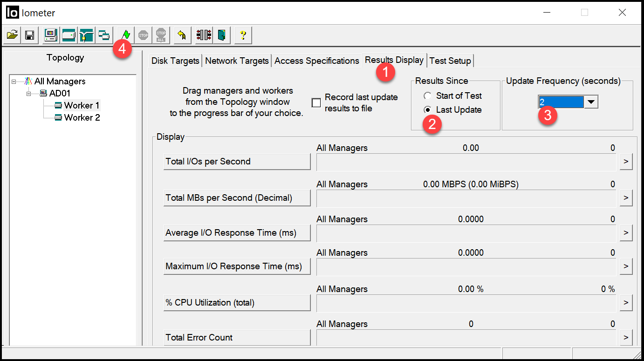Choose Last Update under Results Since

coord(427,110)
